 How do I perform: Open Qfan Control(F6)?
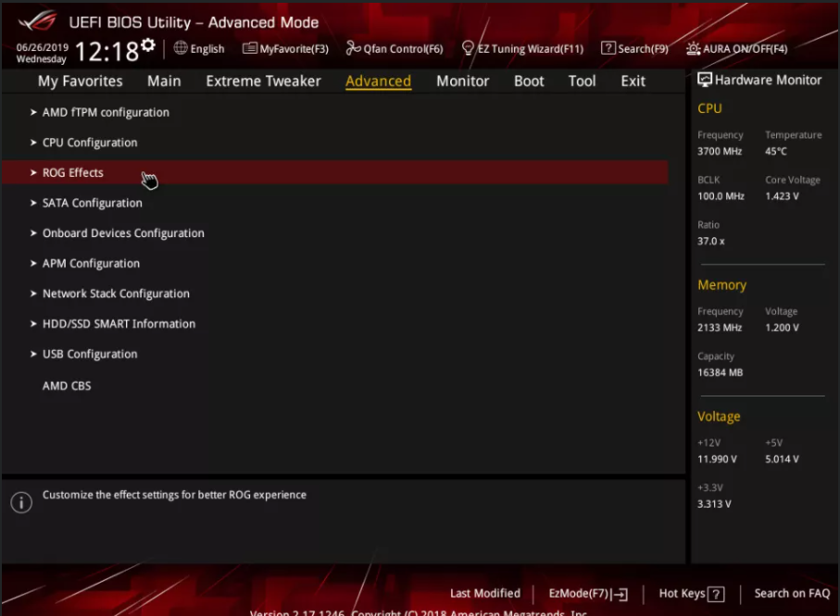pos(404,49)
